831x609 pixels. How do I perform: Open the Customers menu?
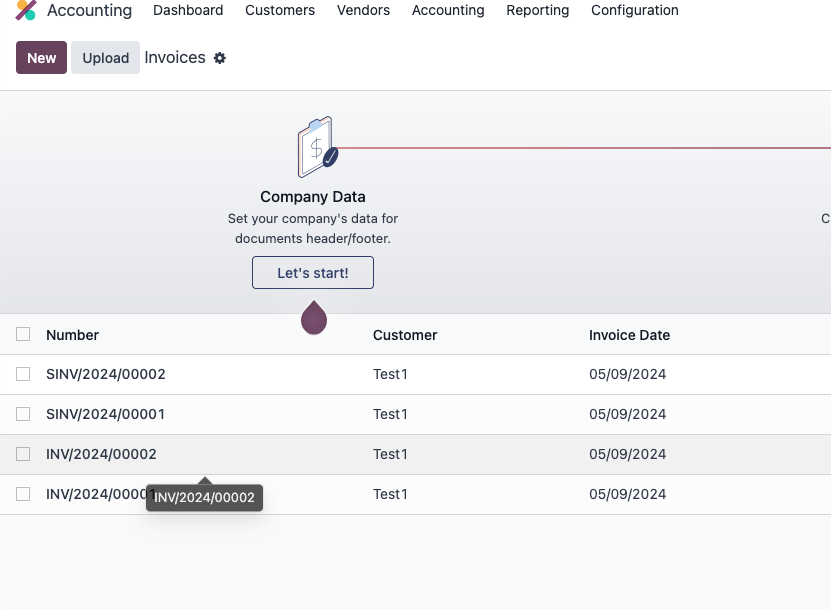[280, 10]
